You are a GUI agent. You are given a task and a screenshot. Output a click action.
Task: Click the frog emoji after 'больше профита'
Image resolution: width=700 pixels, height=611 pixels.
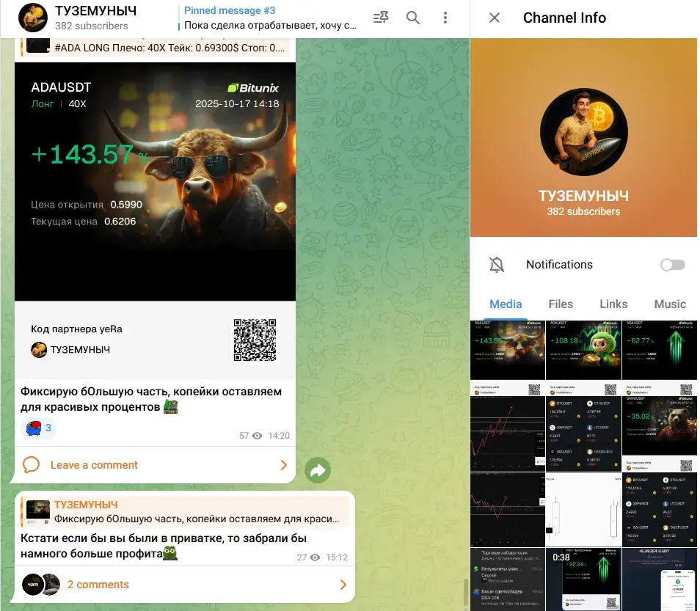point(170,554)
